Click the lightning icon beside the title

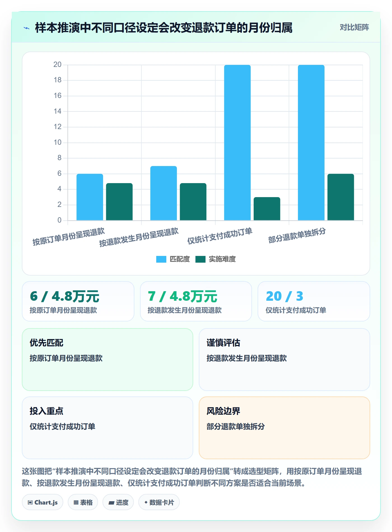[27, 28]
